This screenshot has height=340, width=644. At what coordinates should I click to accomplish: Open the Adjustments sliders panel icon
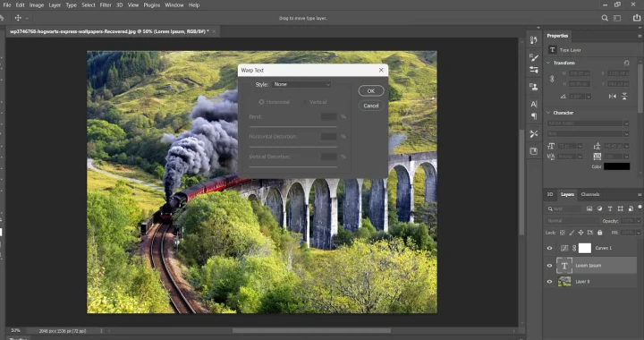(x=533, y=70)
